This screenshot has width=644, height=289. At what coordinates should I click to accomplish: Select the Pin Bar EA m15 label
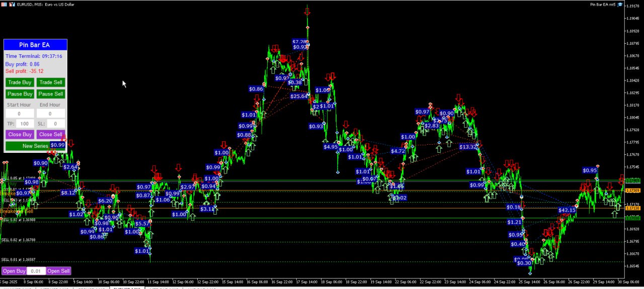pos(603,5)
